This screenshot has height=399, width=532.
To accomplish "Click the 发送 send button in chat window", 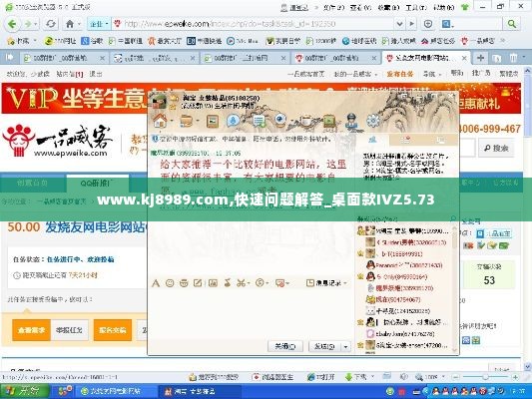I will click(x=324, y=346).
